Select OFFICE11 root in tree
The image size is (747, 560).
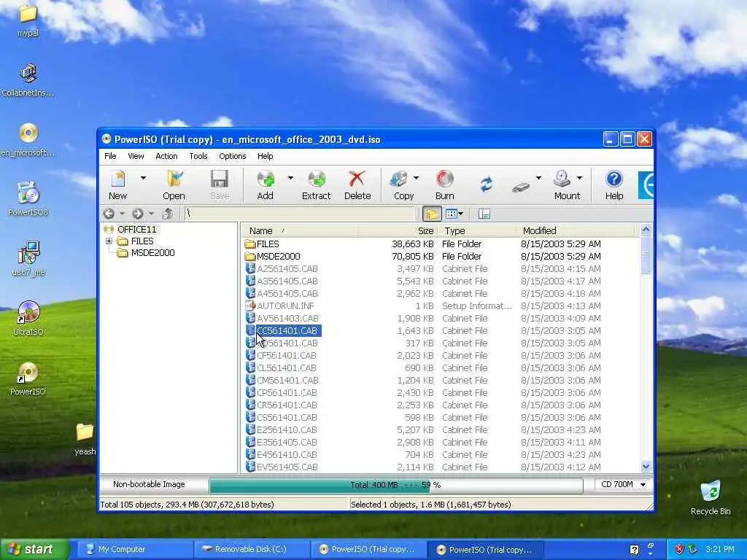pos(136,230)
